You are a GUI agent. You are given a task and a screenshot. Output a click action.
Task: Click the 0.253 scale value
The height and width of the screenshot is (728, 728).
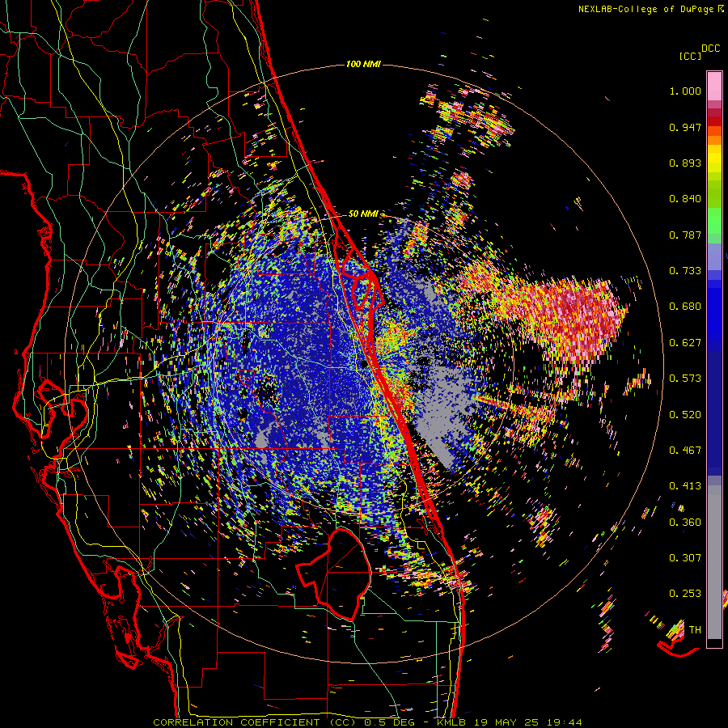click(685, 594)
